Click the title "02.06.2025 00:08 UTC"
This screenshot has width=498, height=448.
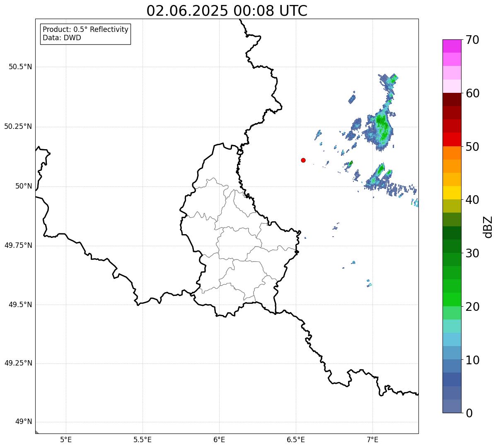[227, 11]
